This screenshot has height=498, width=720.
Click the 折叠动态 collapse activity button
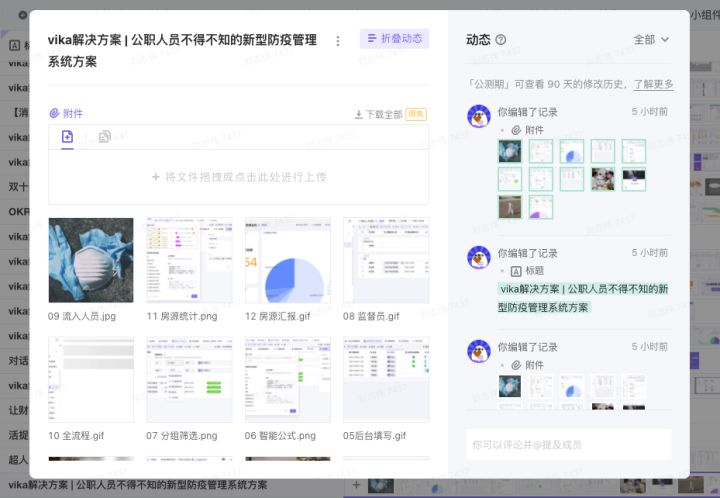tap(394, 39)
